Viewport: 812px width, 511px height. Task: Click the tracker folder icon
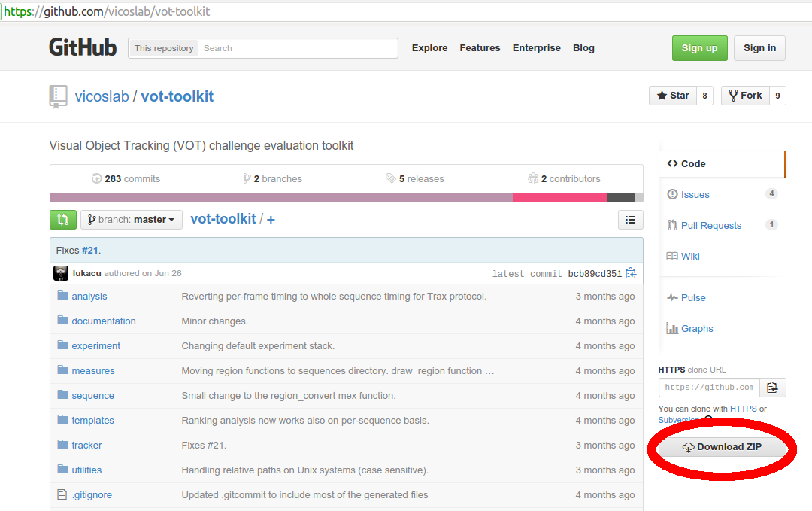[x=62, y=445]
